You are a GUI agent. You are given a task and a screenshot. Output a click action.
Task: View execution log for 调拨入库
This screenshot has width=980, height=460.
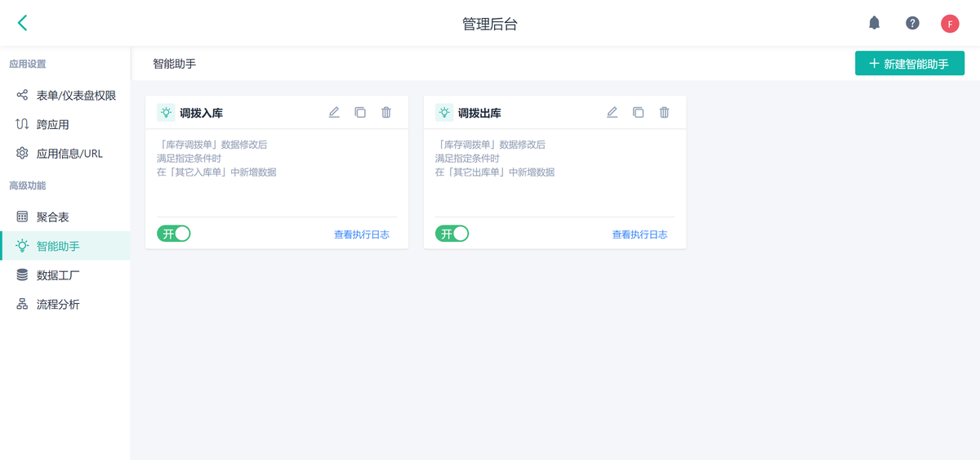(362, 234)
